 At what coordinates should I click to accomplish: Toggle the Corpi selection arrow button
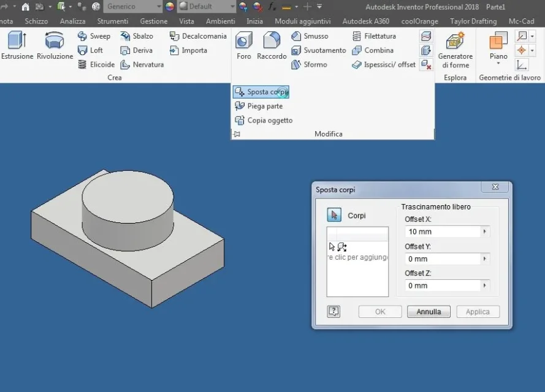(334, 215)
